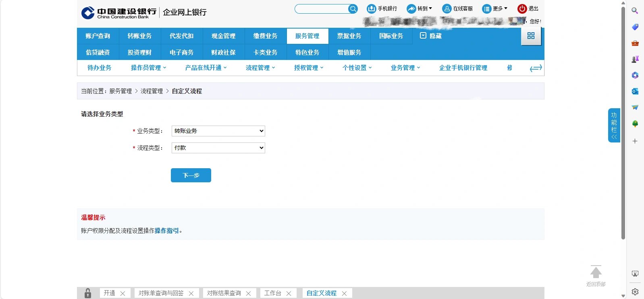Open the sidebar Outlook icon
This screenshot has height=299, width=644.
click(x=635, y=91)
